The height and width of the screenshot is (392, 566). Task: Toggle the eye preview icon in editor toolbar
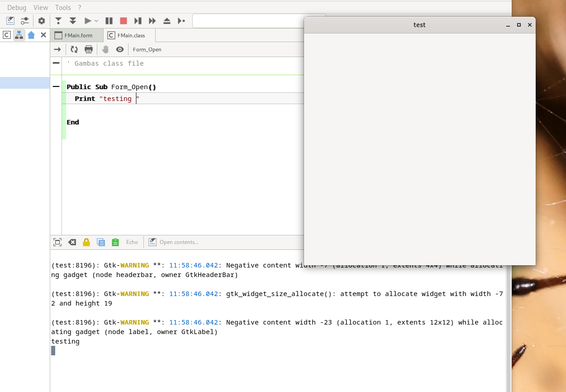point(120,49)
